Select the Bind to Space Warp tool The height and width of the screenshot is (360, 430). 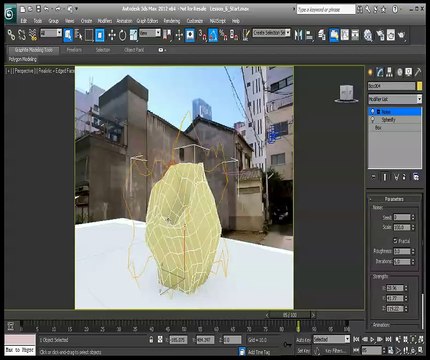pyautogui.click(x=33, y=35)
